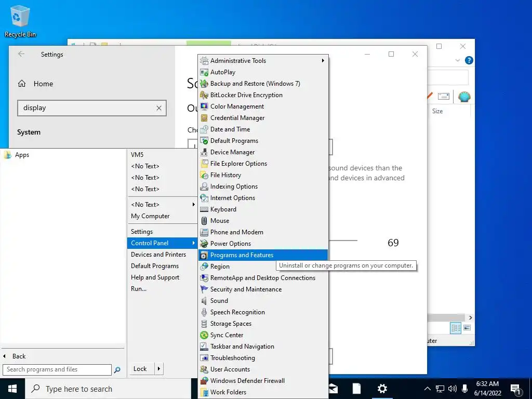Clear the Settings search box text
This screenshot has height=399, width=532.
click(x=159, y=108)
